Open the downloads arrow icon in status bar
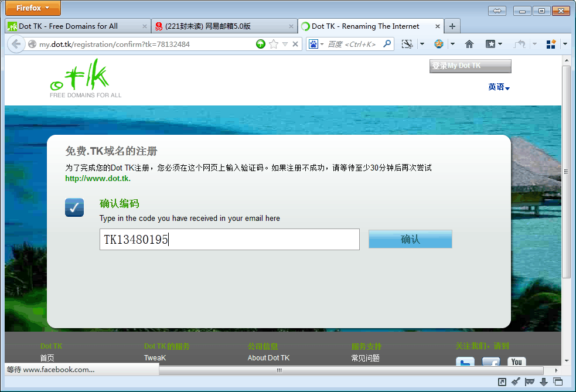This screenshot has height=392, width=576. (x=544, y=382)
